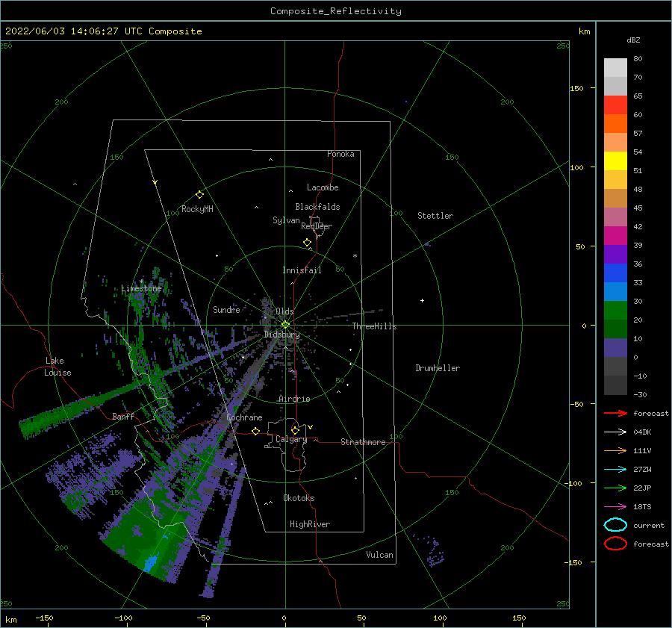Click the -150 tick label on bottom axis
The height and width of the screenshot is (628, 672).
(x=44, y=618)
